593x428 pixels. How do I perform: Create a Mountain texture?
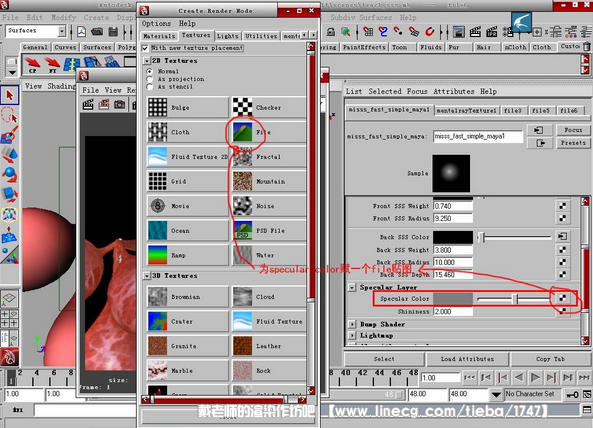[x=268, y=181]
